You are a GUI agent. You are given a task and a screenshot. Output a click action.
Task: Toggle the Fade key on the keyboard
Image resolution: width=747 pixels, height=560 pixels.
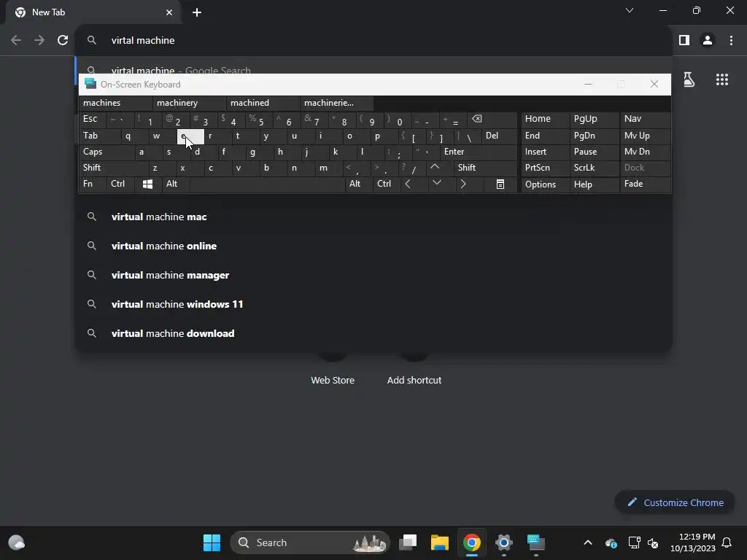[645, 184]
